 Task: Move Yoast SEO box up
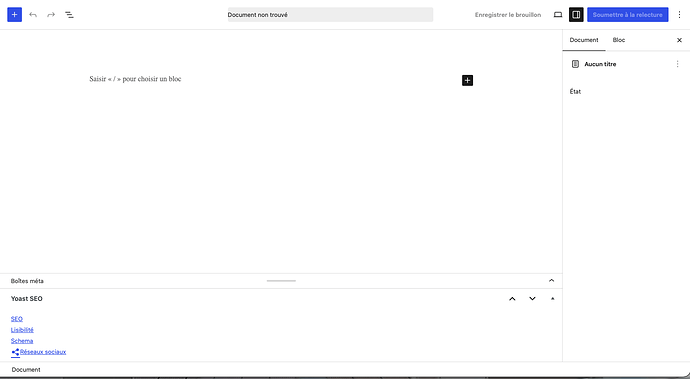point(512,298)
